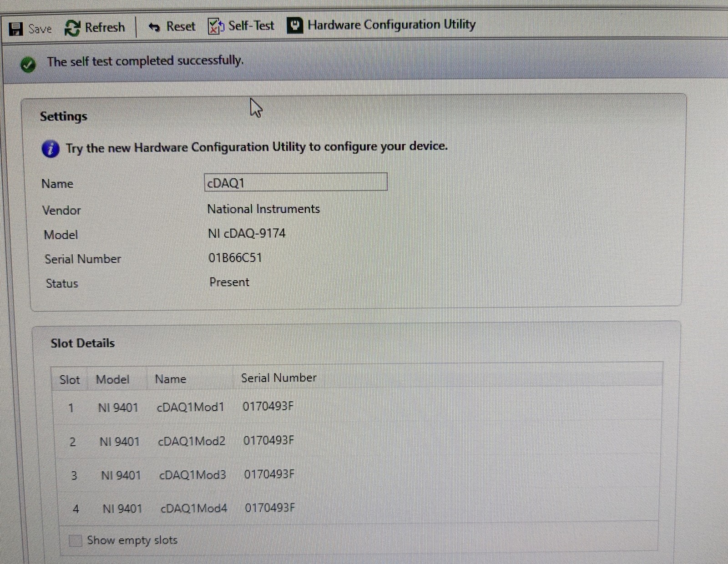Click NI 9401 in slot 3 row
Viewport: 728px width, 564px height.
[121, 475]
